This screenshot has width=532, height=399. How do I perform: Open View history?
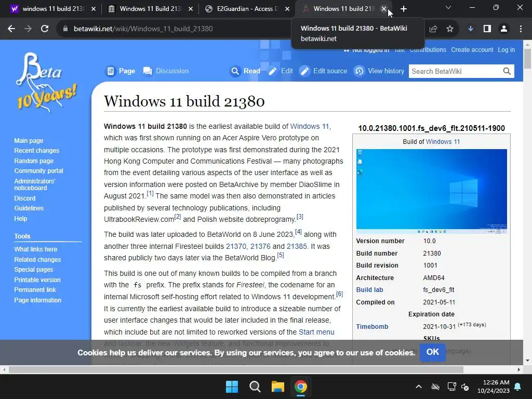tap(379, 71)
